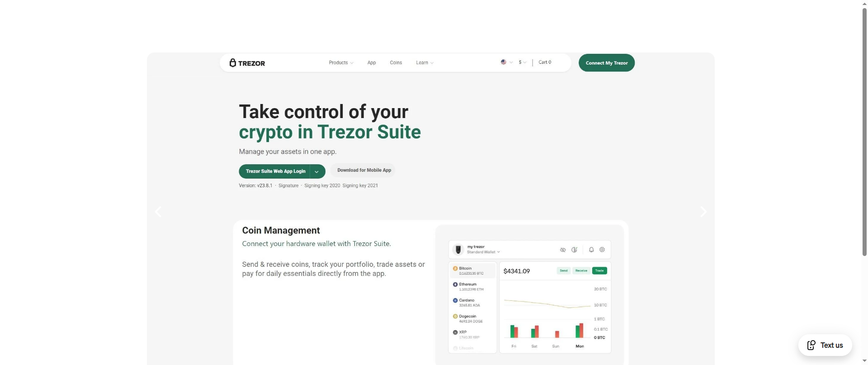
Task: Click the my trezor device avatar
Action: click(x=458, y=250)
